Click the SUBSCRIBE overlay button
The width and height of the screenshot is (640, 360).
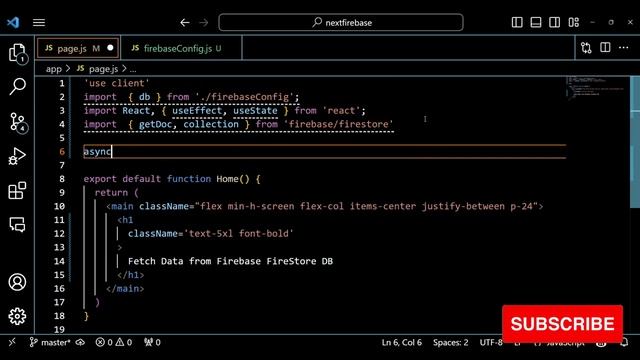click(562, 324)
